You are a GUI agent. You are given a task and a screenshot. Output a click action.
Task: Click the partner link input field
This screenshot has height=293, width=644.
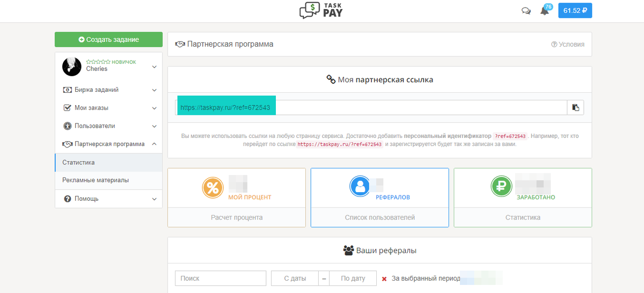point(371,107)
